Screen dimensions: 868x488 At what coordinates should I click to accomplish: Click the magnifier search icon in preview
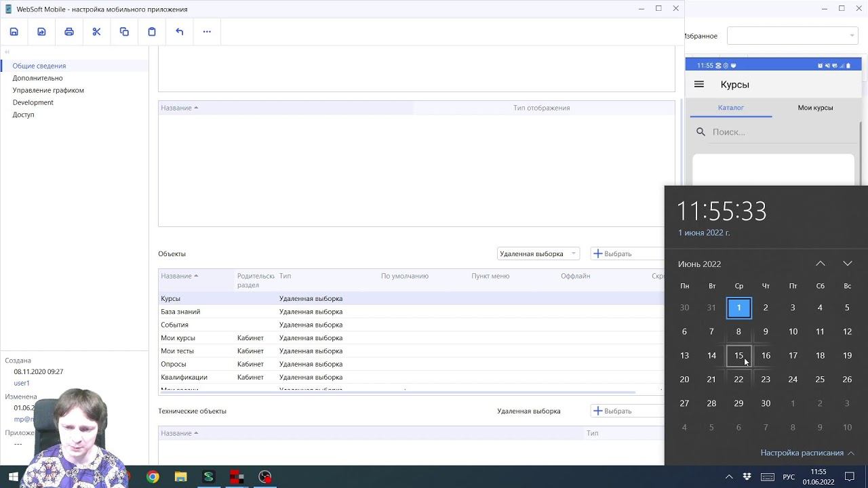[701, 132]
